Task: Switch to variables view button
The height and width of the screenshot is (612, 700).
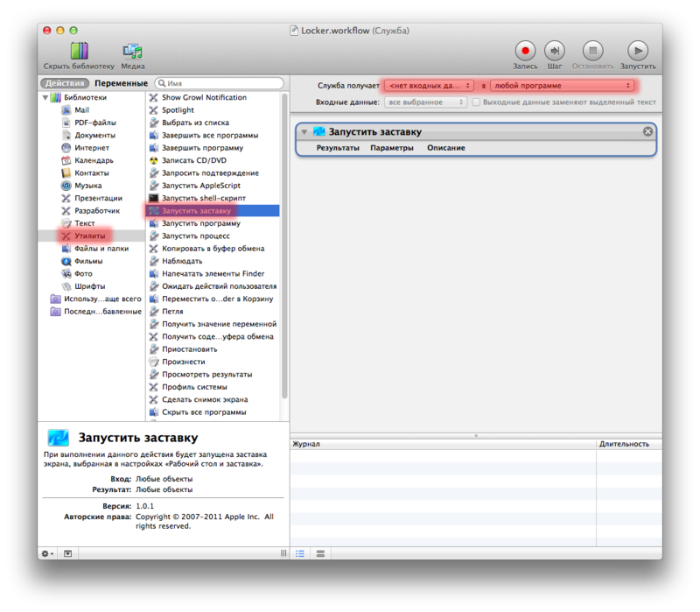Action: pyautogui.click(x=320, y=553)
